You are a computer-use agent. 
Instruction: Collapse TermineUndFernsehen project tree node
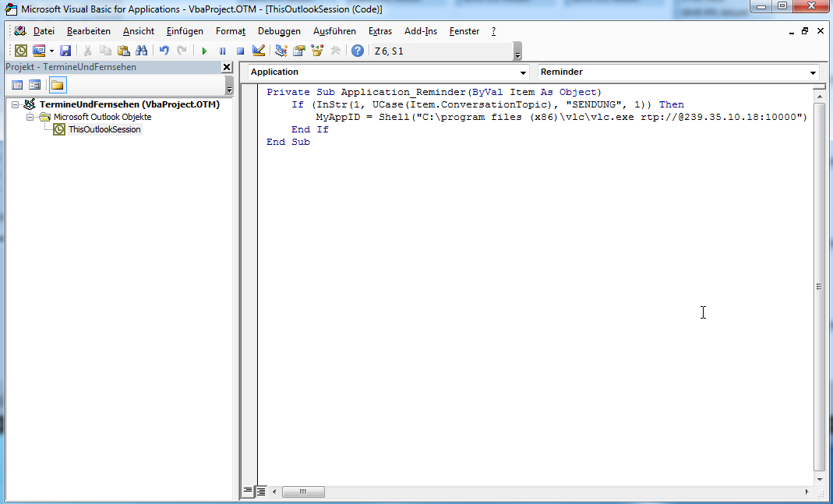(x=15, y=104)
